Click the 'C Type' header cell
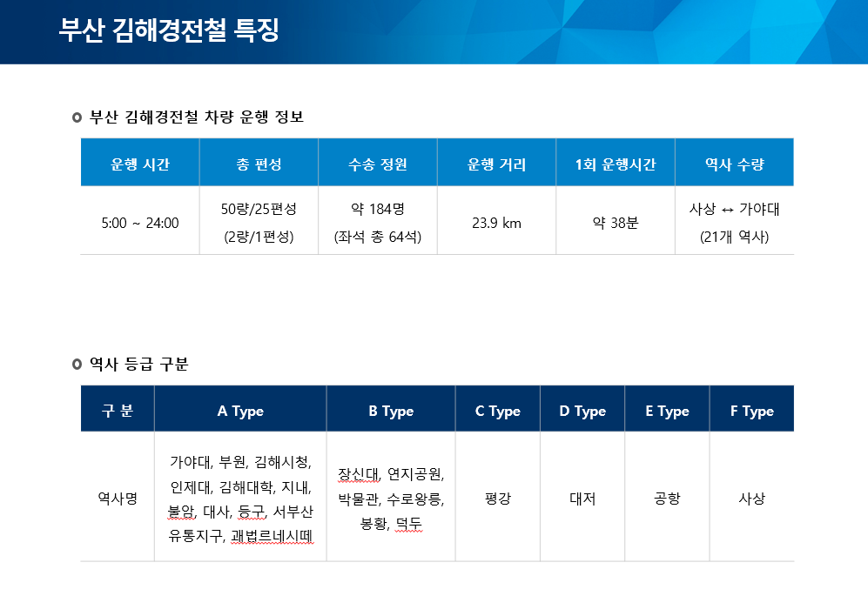 (498, 408)
